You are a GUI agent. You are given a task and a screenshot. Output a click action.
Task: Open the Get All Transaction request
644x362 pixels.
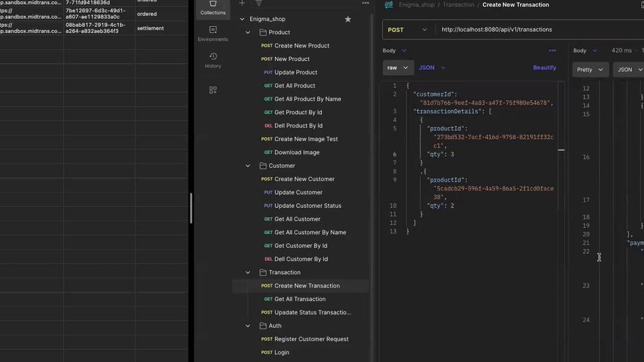point(301,299)
